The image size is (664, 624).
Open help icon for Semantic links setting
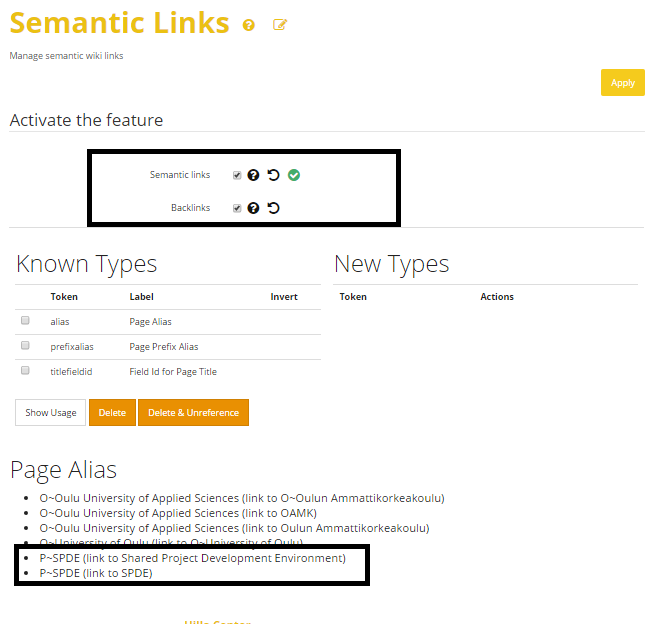[253, 175]
